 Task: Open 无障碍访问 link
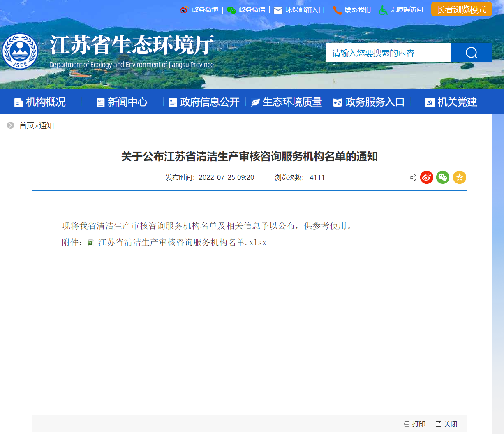tap(407, 10)
